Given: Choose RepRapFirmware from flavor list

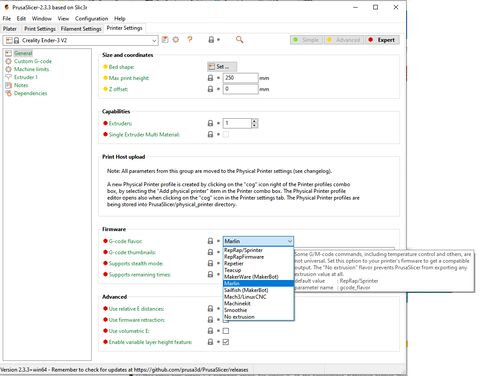Looking at the screenshot, I should [258, 257].
